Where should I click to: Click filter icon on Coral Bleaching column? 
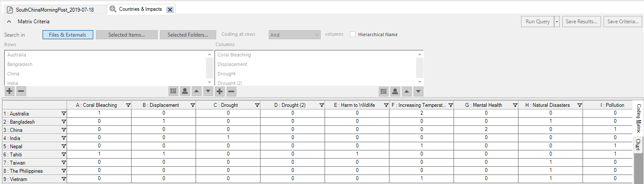tap(128, 105)
